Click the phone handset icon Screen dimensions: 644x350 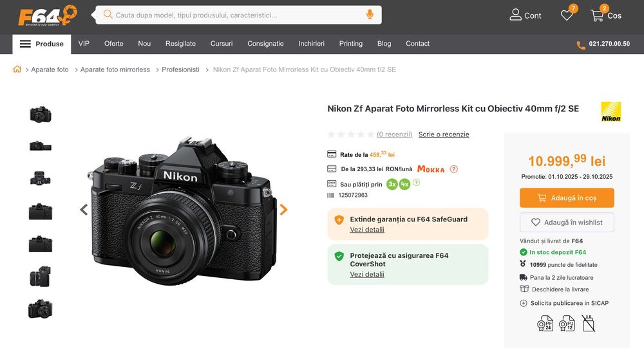(x=581, y=45)
